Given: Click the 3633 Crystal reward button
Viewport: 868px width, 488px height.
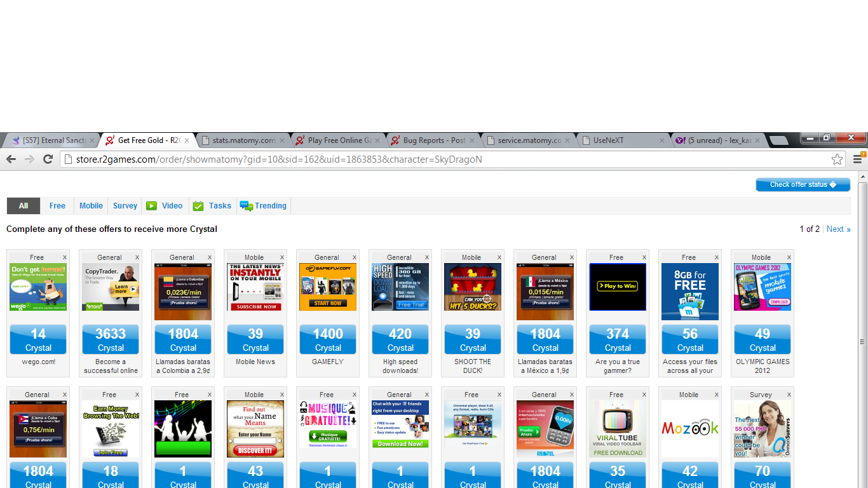Looking at the screenshot, I should point(111,339).
